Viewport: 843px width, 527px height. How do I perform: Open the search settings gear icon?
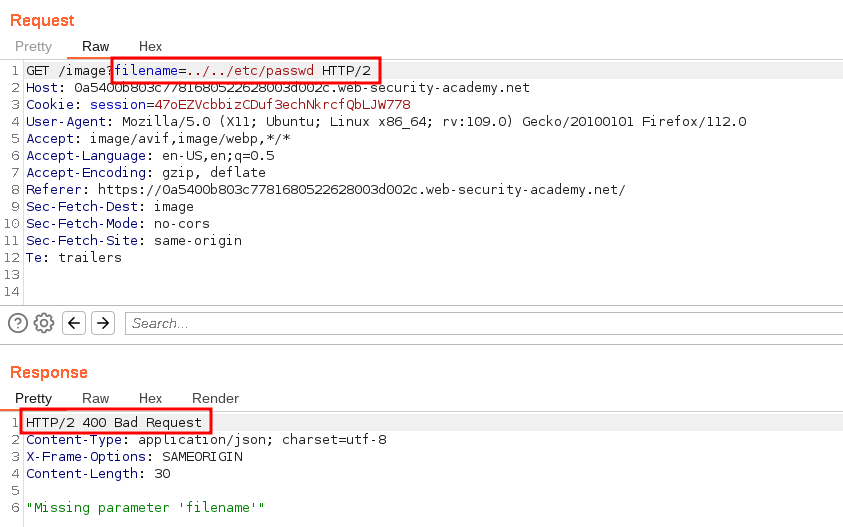click(x=44, y=323)
